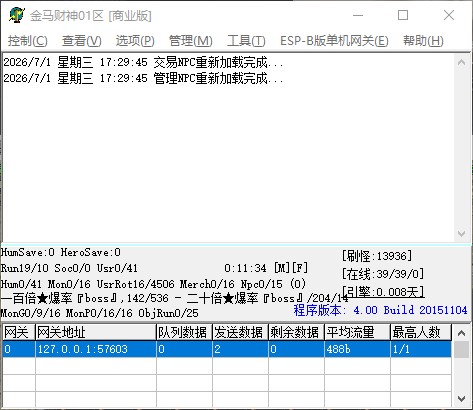The width and height of the screenshot is (473, 410).
Task: Click the [刷怪:13936] status label
Action: pos(377,256)
